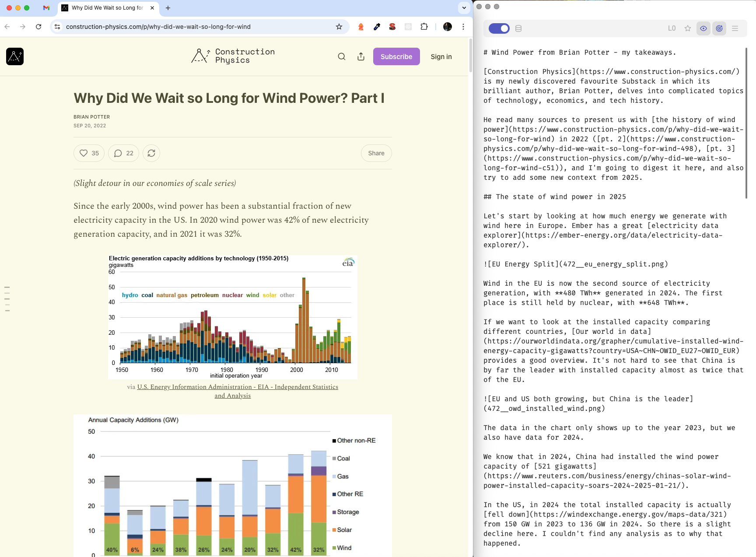Enable the preview eye icon
The image size is (756, 557).
(x=703, y=28)
